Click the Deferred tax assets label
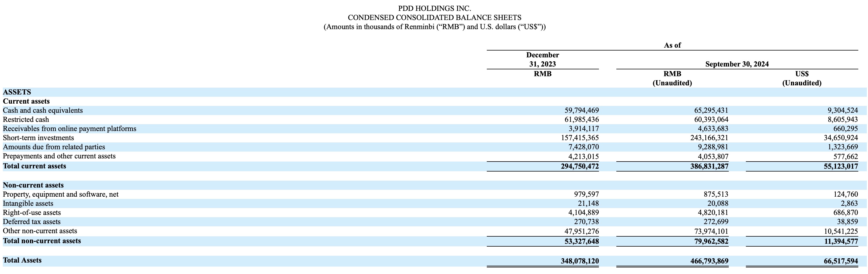 point(32,221)
